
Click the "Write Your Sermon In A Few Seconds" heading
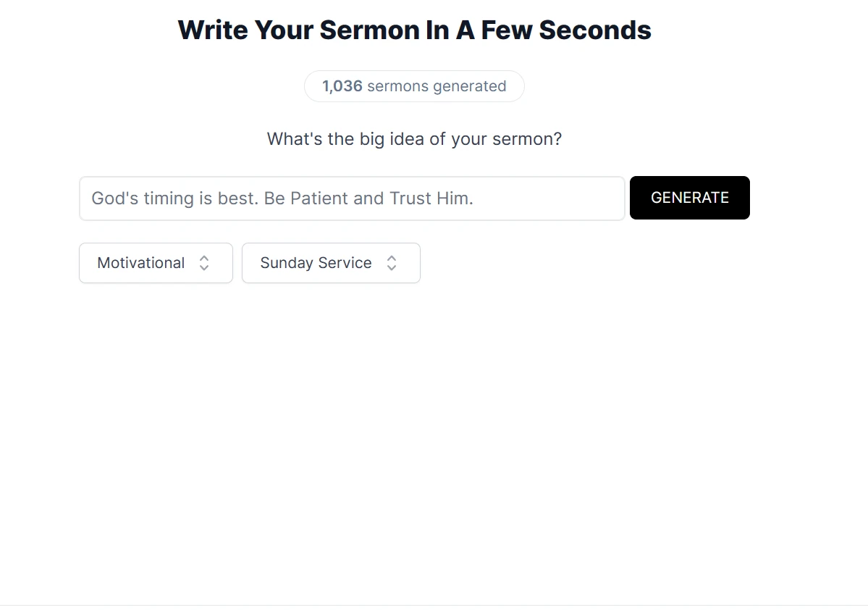414,30
